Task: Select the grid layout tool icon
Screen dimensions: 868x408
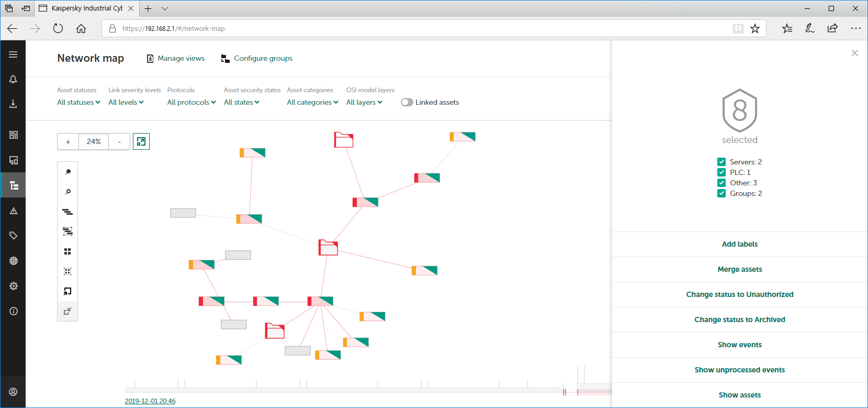Action: (x=67, y=251)
